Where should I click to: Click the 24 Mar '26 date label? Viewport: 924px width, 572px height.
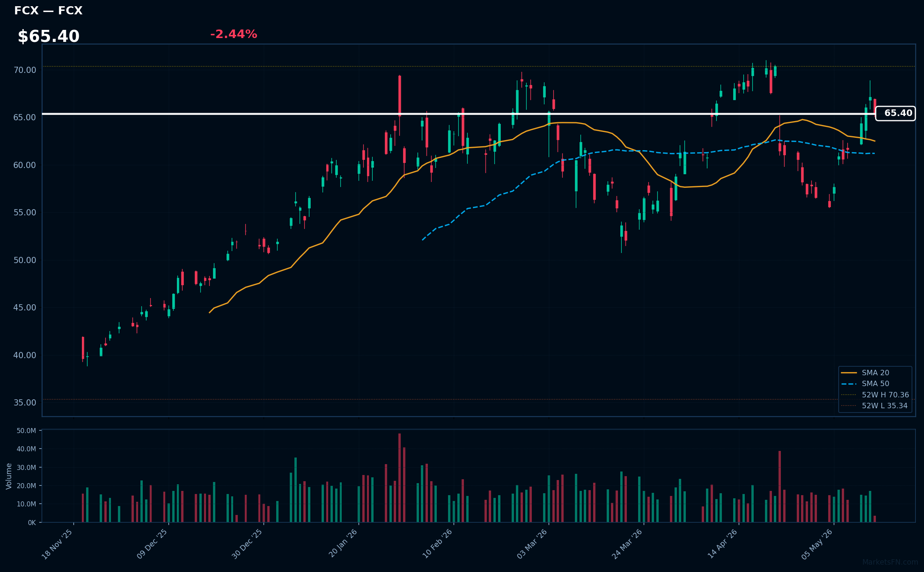627,544
